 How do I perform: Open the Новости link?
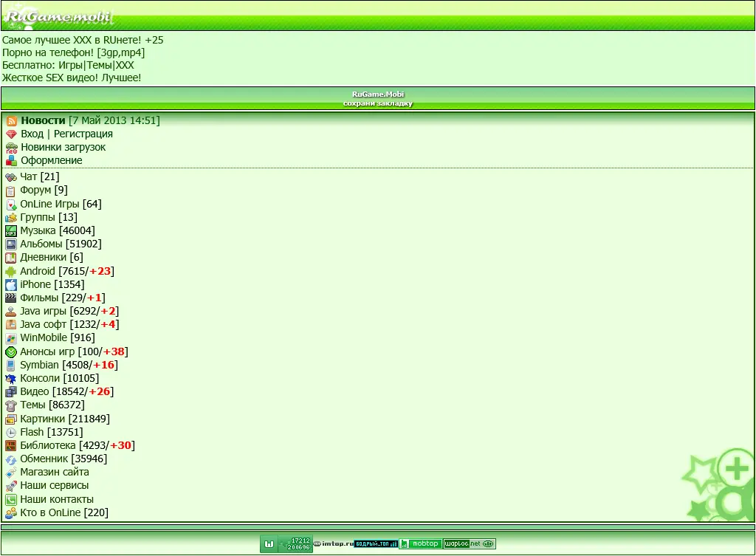click(43, 120)
